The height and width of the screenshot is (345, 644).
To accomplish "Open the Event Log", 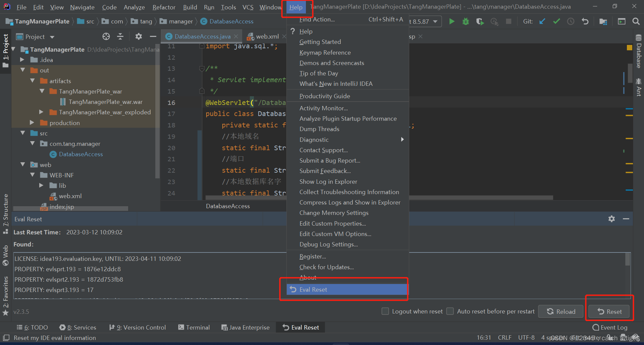I will coord(610,328).
